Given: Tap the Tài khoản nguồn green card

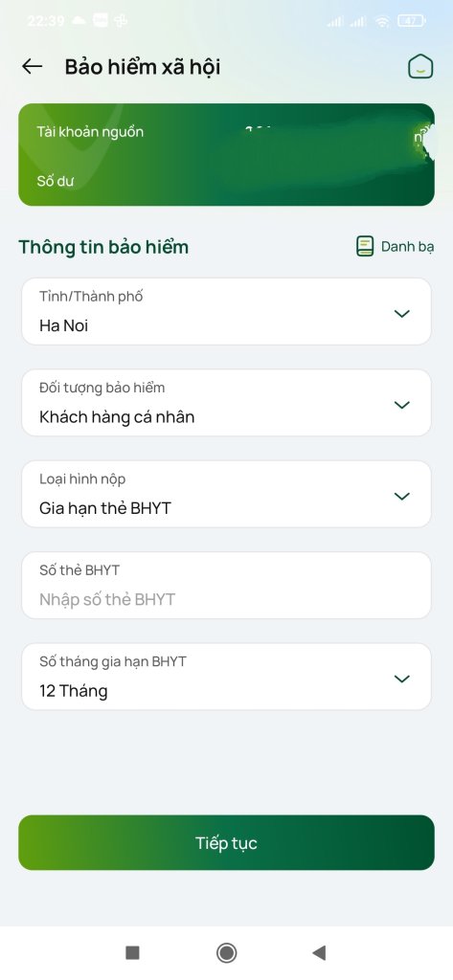Looking at the screenshot, I should [226, 154].
